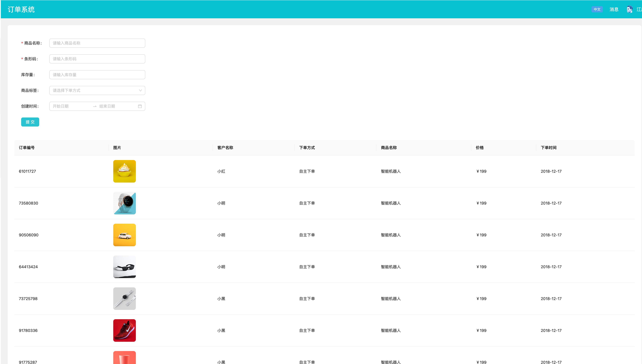642x364 pixels.
Task: Open the white watch thumbnail for 73725798
Action: click(124, 298)
